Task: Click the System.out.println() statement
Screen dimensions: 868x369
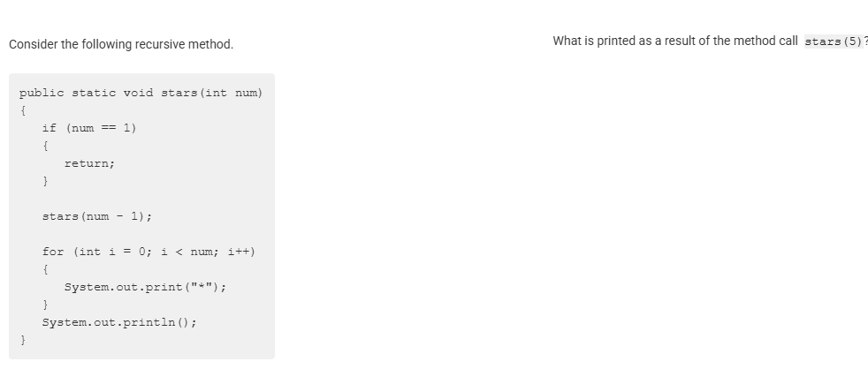Action: (119, 322)
